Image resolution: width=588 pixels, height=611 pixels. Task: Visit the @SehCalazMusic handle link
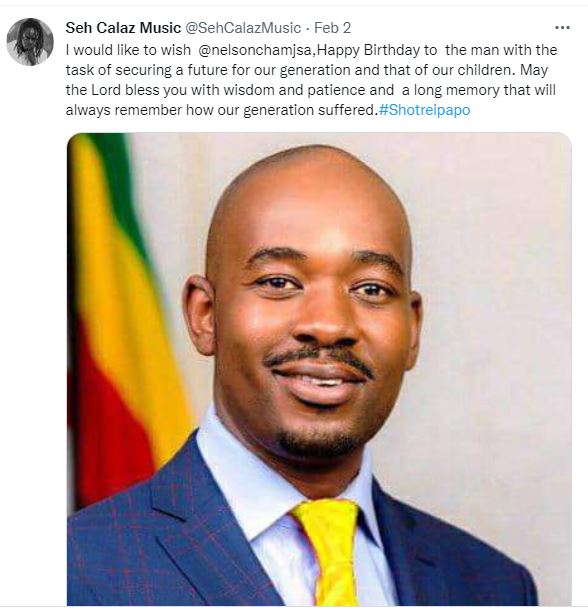coord(242,28)
